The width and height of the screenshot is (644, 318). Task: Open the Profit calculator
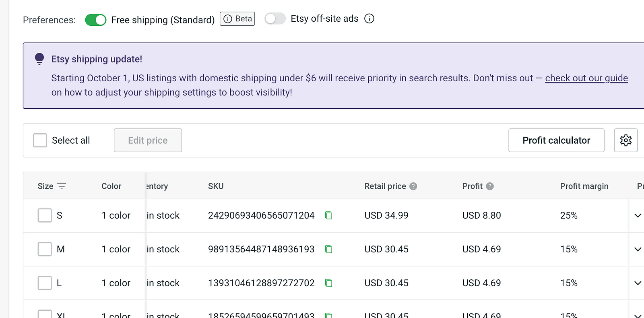click(x=556, y=140)
